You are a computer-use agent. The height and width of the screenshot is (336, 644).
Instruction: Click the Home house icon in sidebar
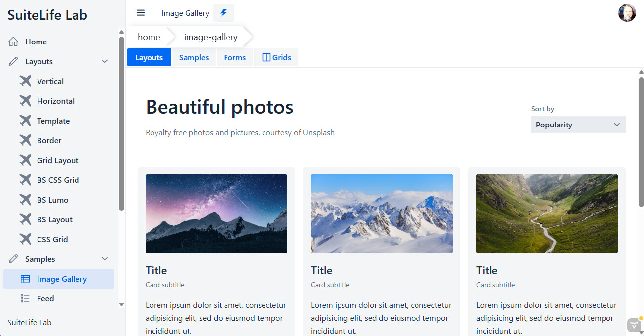click(13, 42)
